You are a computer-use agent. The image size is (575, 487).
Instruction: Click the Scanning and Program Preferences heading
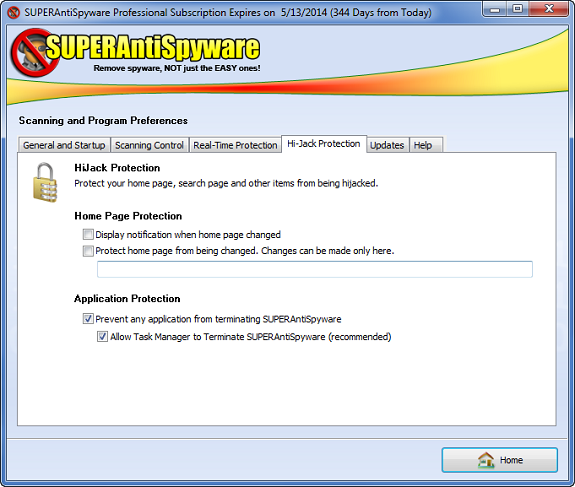pos(103,121)
